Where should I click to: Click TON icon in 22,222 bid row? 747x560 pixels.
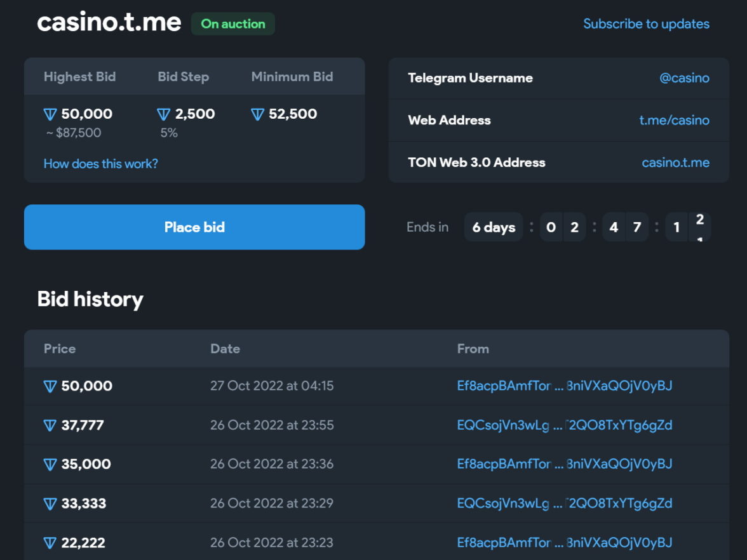click(x=50, y=543)
